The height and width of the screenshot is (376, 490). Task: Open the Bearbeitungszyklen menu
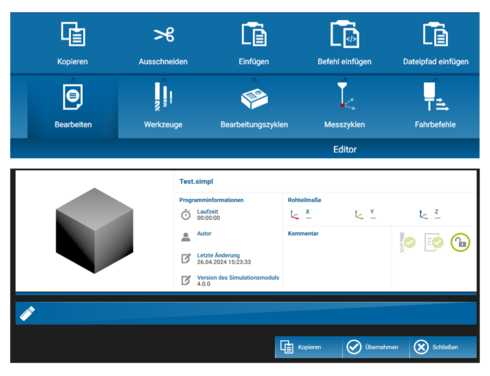pos(254,98)
